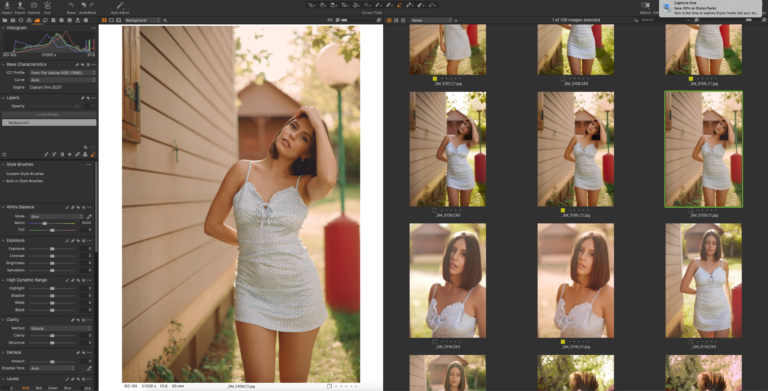Toggle proof margin viewer icon
768x391 pixels.
[119, 20]
